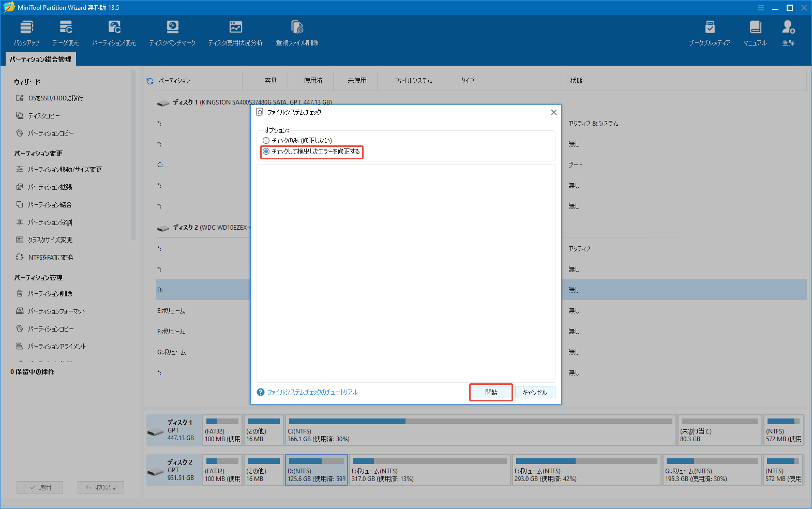Open the バックアップ (Backup) toolbar icon
This screenshot has height=509, width=812.
coord(26,33)
